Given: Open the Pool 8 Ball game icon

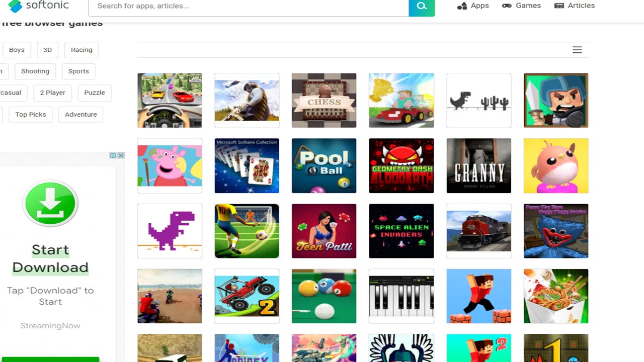Looking at the screenshot, I should 324,166.
